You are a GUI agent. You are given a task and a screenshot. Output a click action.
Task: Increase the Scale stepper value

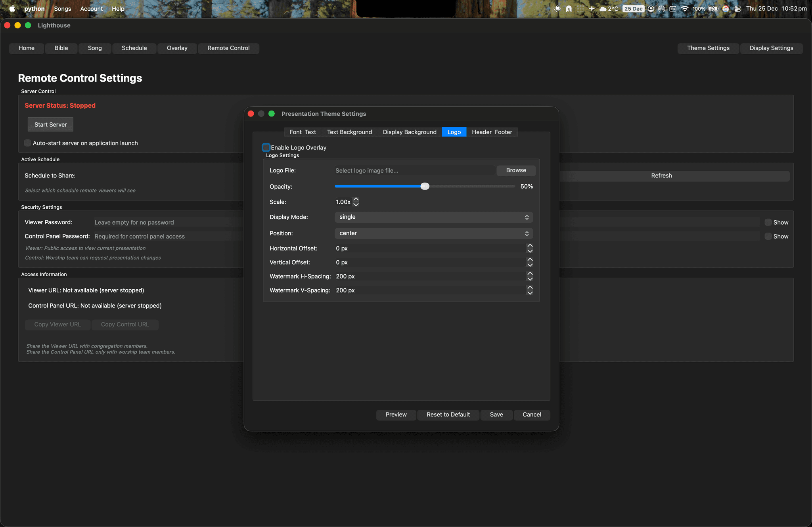click(x=356, y=199)
